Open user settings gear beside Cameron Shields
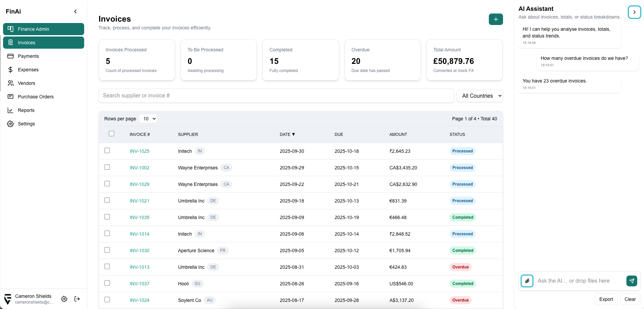Image resolution: width=644 pixels, height=309 pixels. click(64, 299)
